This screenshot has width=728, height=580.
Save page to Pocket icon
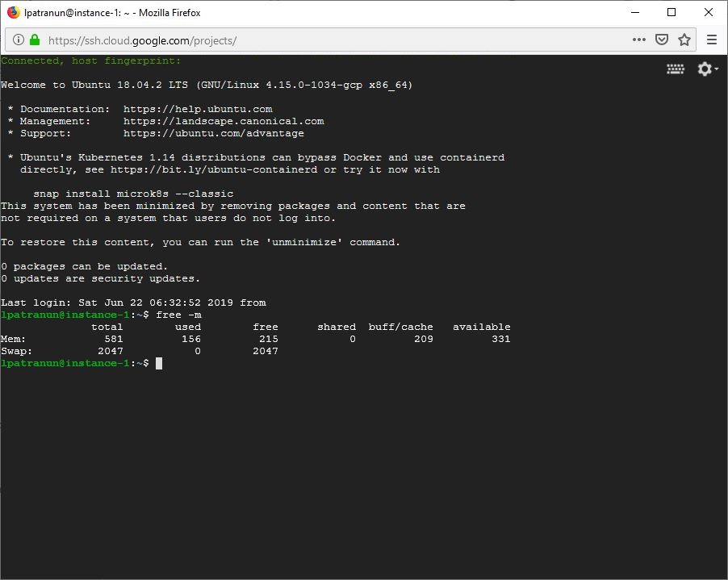click(662, 40)
